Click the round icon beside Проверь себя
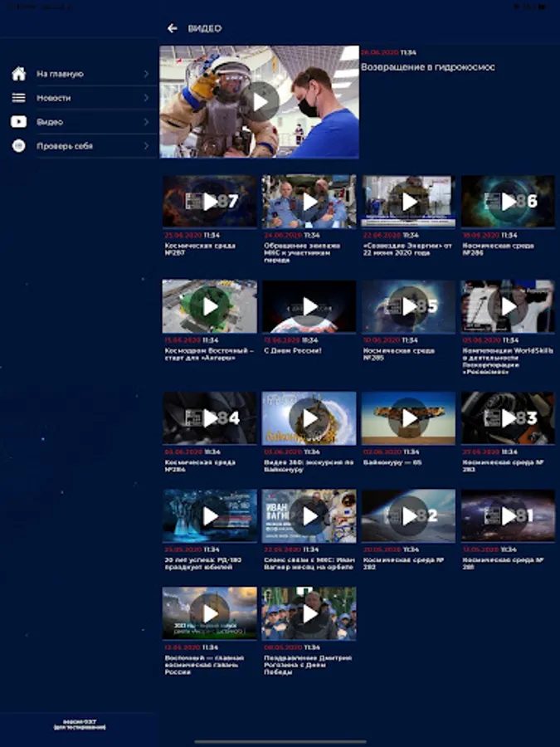The width and height of the screenshot is (560, 747). click(x=18, y=146)
